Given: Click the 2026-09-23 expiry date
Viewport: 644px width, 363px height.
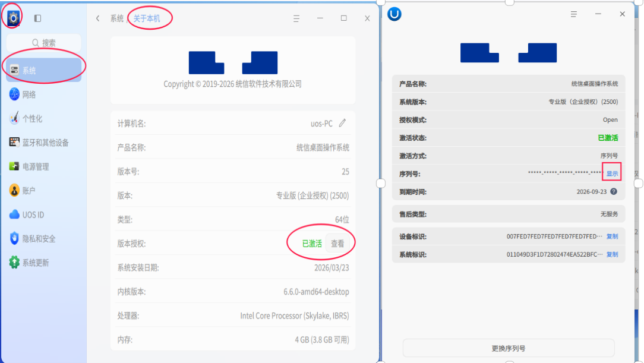Looking at the screenshot, I should [x=592, y=192].
